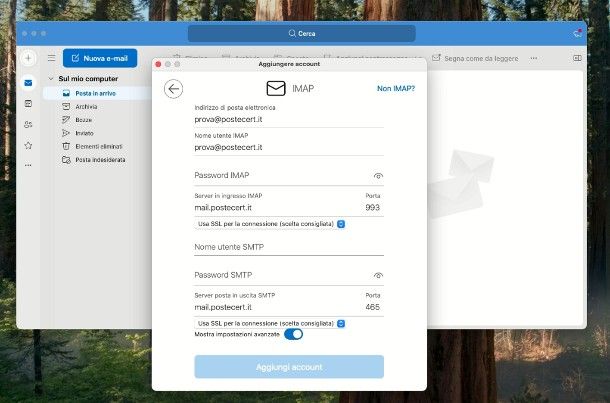Click the Indirizzo di posta elettronica field
The image size is (610, 403).
[289, 119]
